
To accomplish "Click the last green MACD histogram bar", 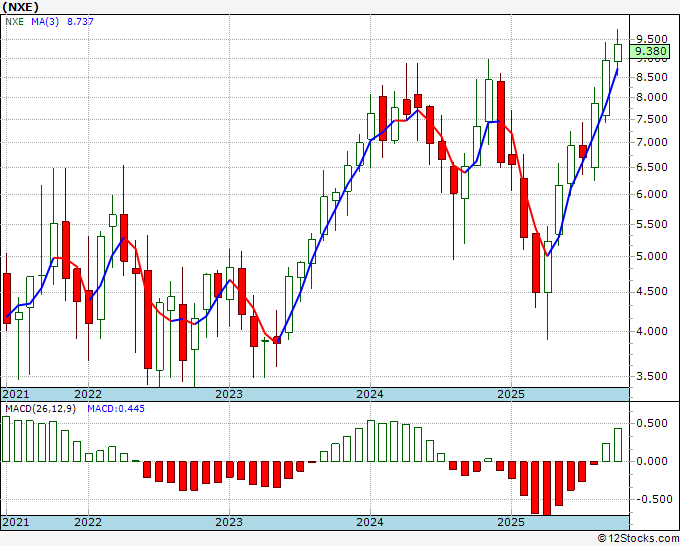I will 618,445.
